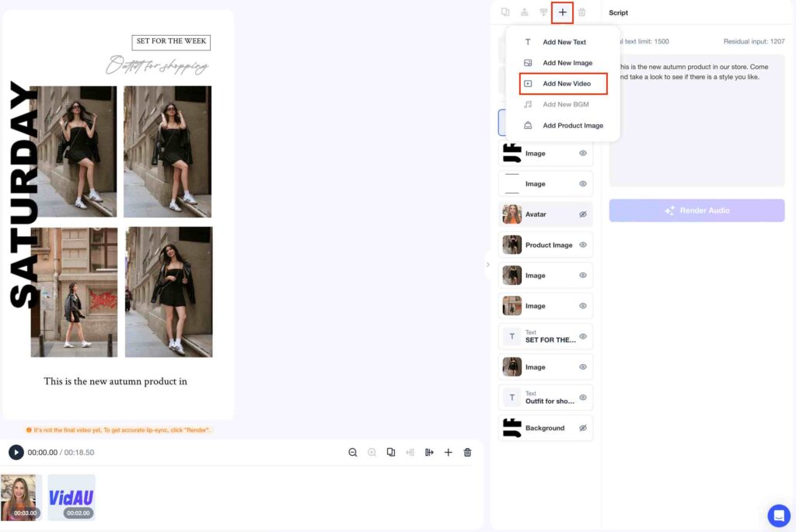Image resolution: width=796 pixels, height=532 pixels.
Task: Toggle eye of Image layer above SET FOR THE text
Action: (x=583, y=306)
